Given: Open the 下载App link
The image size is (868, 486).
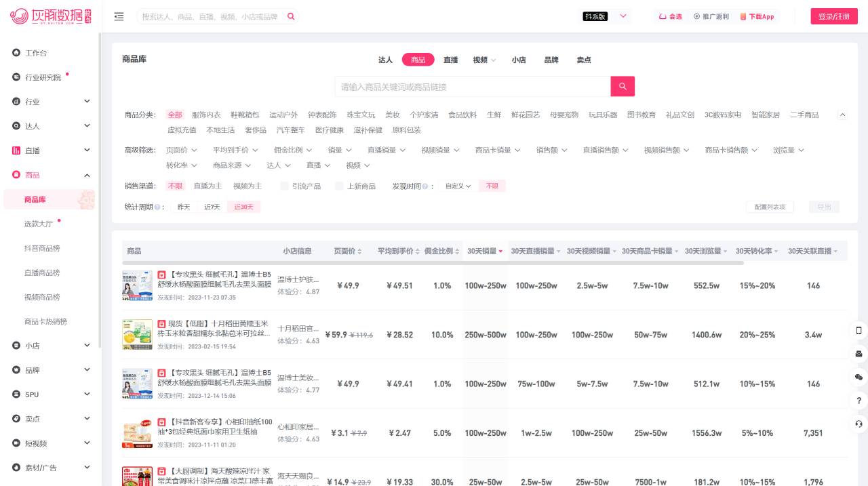Looking at the screenshot, I should click(x=757, y=16).
